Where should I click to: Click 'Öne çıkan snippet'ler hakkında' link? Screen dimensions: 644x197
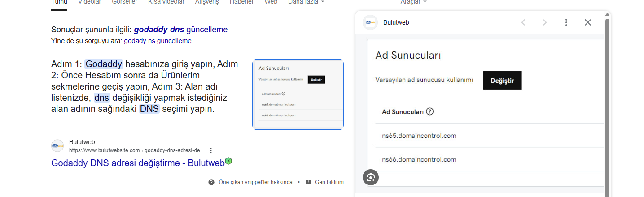pos(255,182)
